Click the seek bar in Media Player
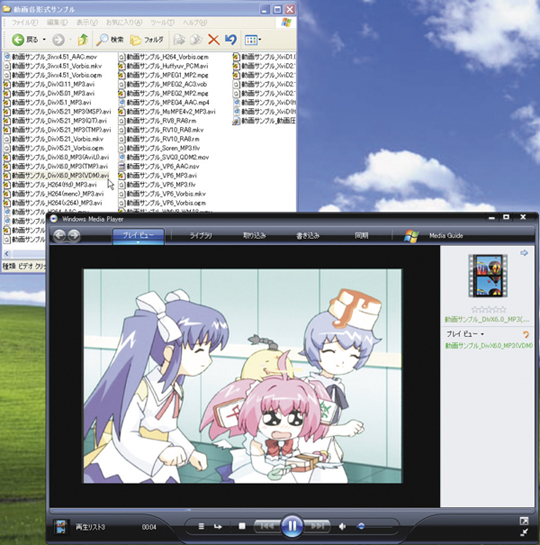The width and height of the screenshot is (540, 545). (292, 510)
